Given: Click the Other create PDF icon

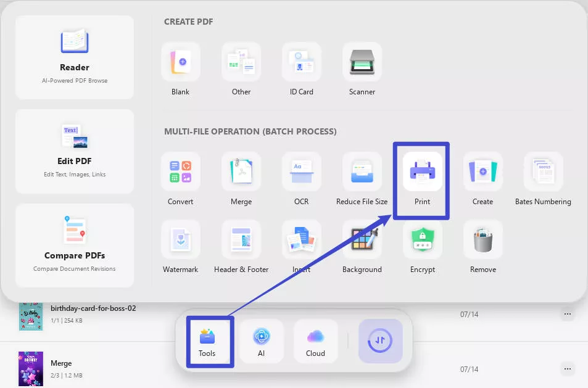Looking at the screenshot, I should (x=241, y=62).
